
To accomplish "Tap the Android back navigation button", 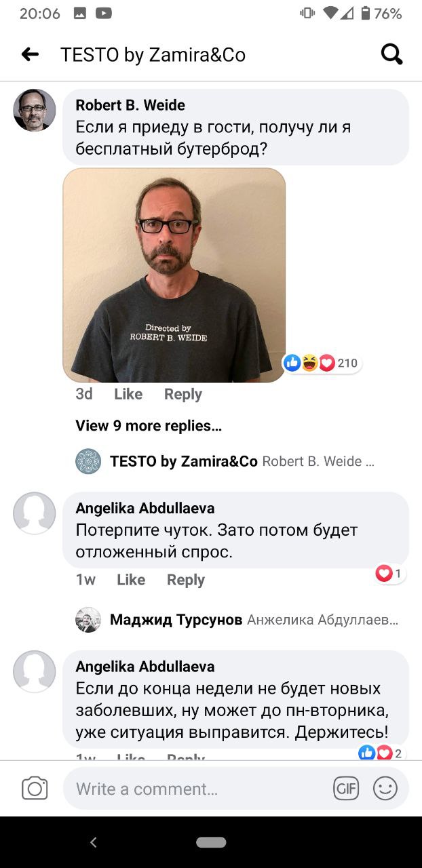I will pyautogui.click(x=94, y=842).
